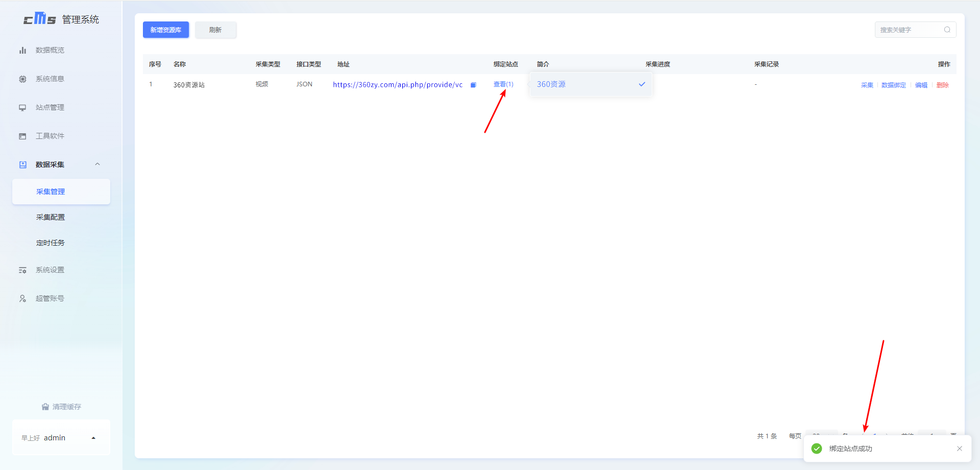The height and width of the screenshot is (470, 980).
Task: Click the site management monitor icon
Action: pyautogui.click(x=22, y=107)
